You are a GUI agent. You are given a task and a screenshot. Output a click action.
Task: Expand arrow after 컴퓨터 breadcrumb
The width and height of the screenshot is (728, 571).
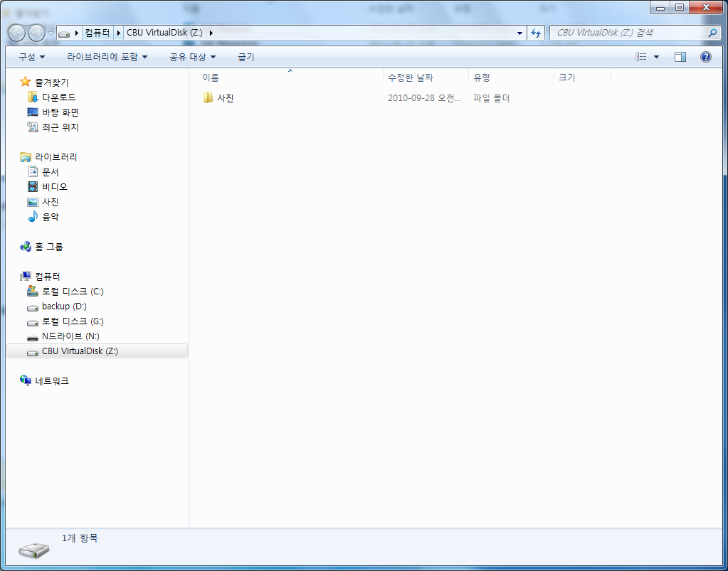coord(118,33)
